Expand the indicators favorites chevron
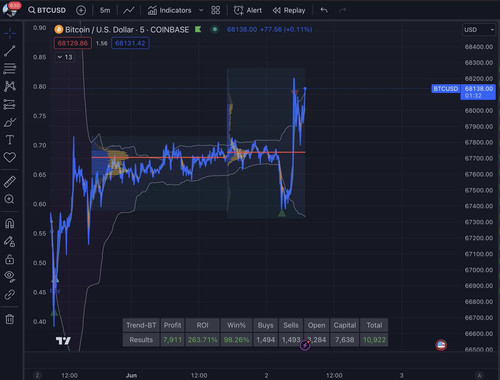500x380 pixels. click(201, 10)
